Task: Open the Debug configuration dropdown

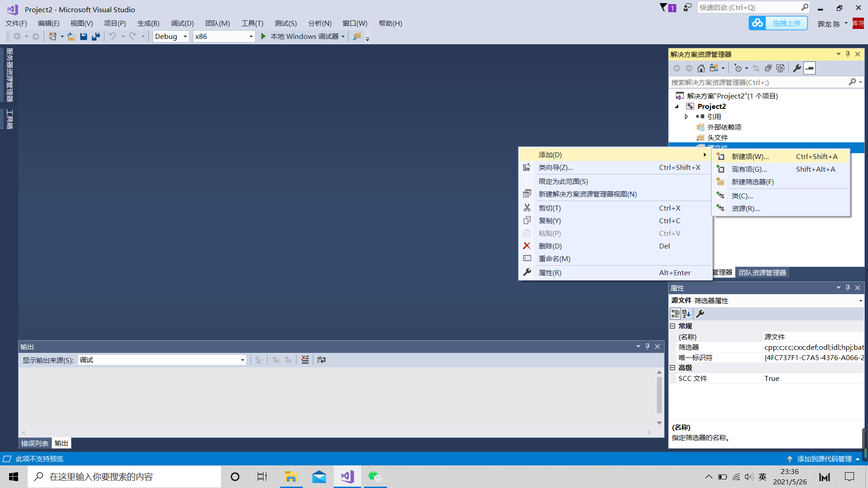Action: tap(185, 37)
